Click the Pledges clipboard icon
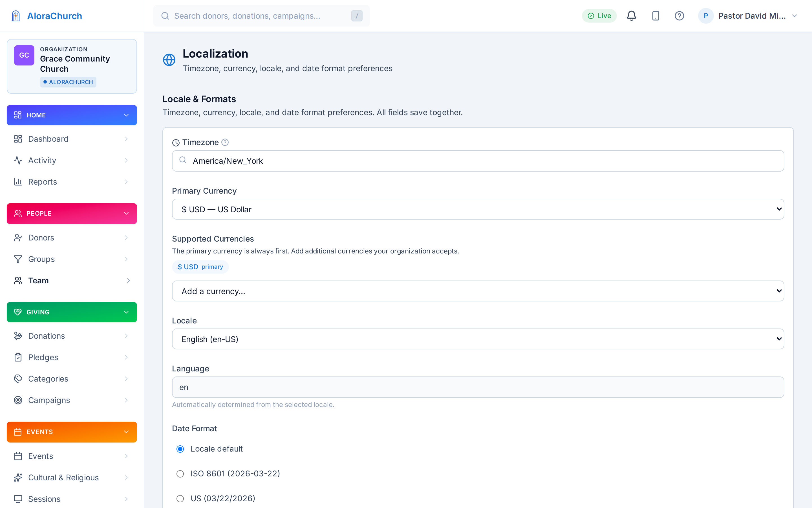Screen dimensions: 812x508 click(18, 357)
